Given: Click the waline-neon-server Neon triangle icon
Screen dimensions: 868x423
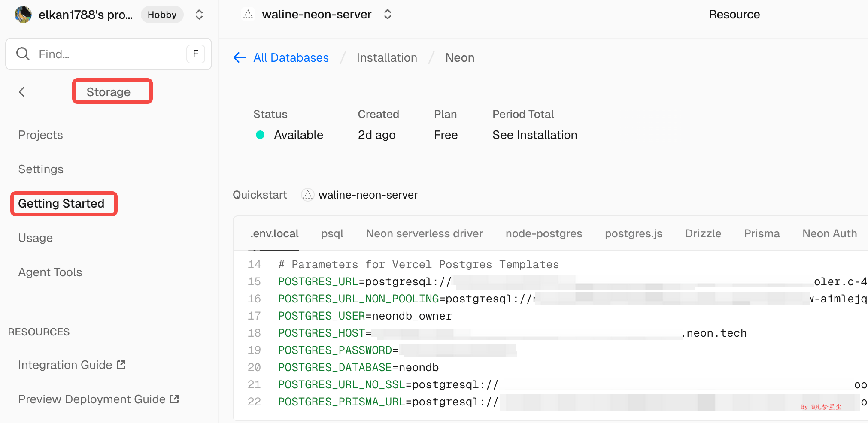Looking at the screenshot, I should pyautogui.click(x=248, y=14).
